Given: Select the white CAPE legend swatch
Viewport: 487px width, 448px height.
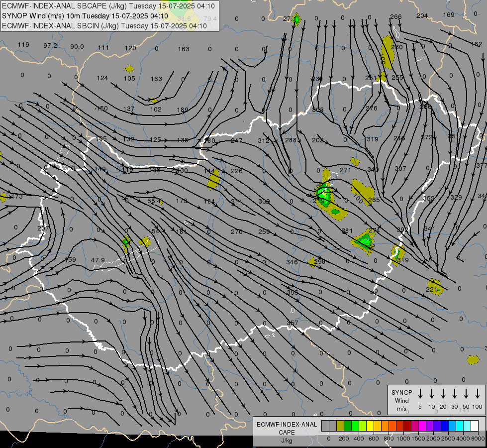Looking at the screenshot, I should click(x=474, y=426).
